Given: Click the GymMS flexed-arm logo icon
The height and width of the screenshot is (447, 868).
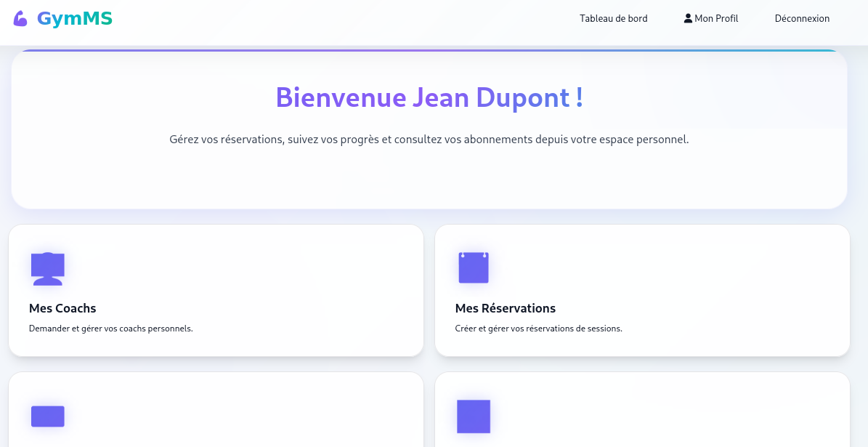Looking at the screenshot, I should [20, 19].
